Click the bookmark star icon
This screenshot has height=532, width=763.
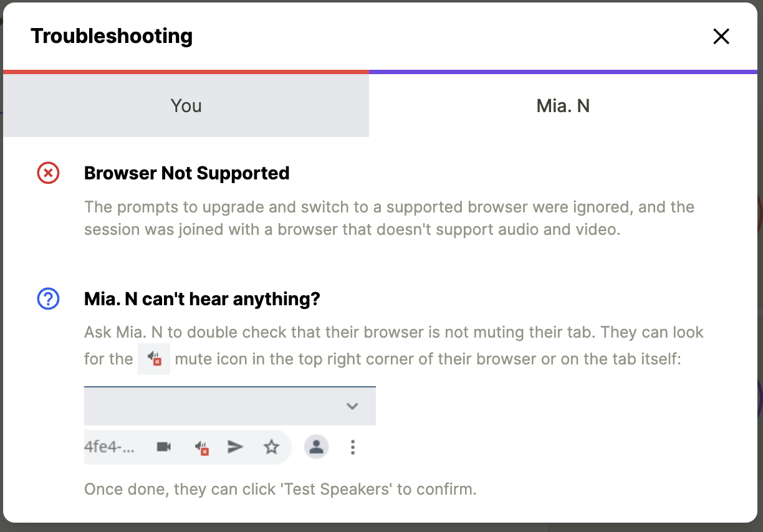[272, 447]
